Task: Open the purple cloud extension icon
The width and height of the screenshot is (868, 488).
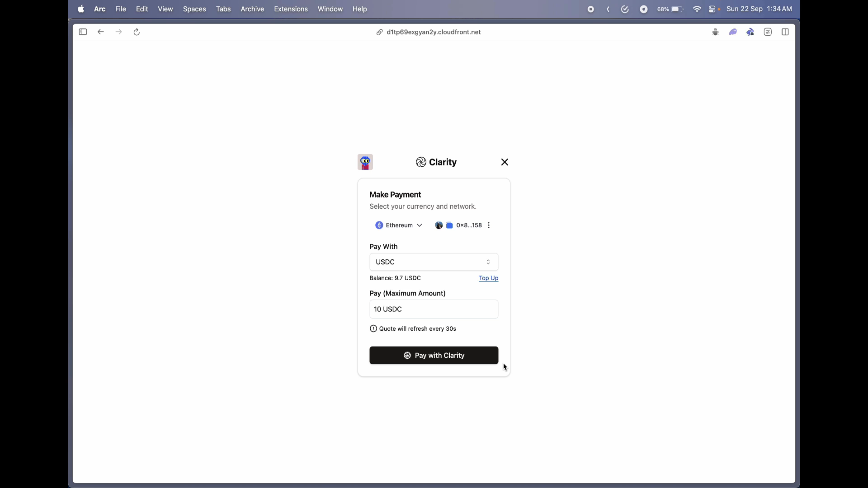Action: click(x=733, y=32)
